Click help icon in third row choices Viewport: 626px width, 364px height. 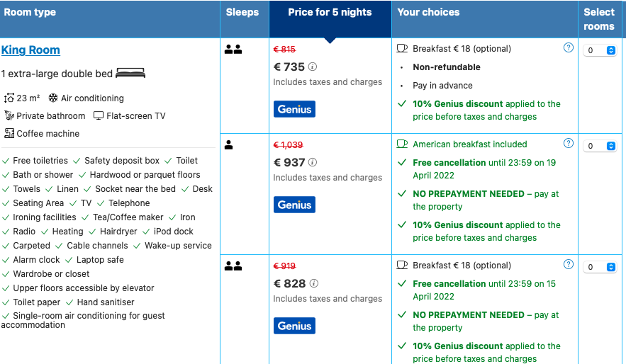[569, 264]
